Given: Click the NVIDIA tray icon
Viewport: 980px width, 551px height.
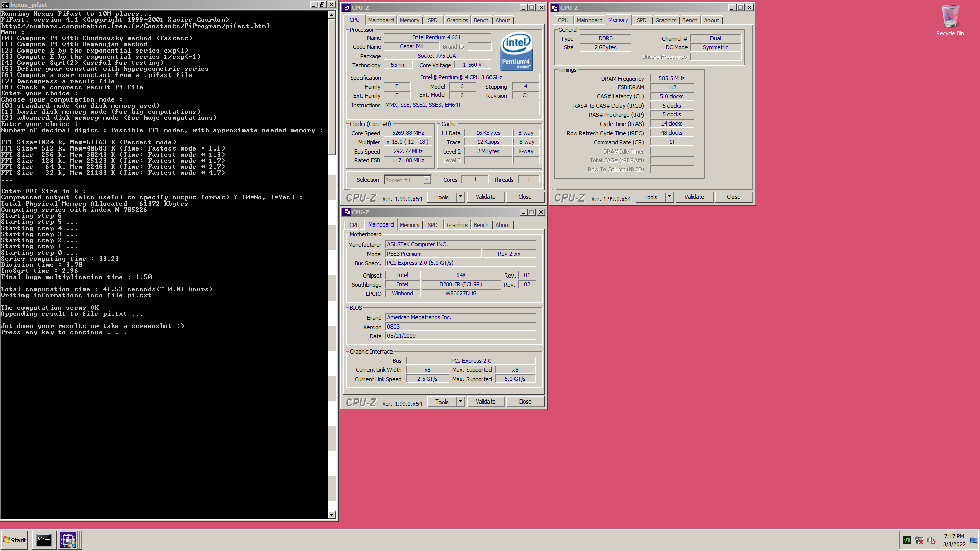Looking at the screenshot, I should coord(906,540).
